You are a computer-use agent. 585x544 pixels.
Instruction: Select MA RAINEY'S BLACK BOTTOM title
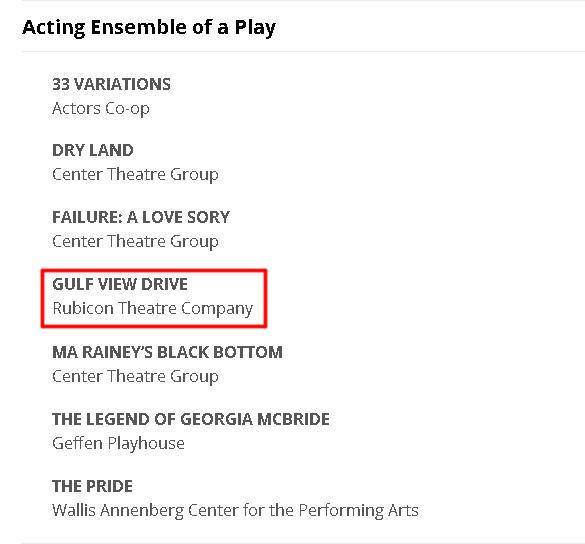click(167, 352)
